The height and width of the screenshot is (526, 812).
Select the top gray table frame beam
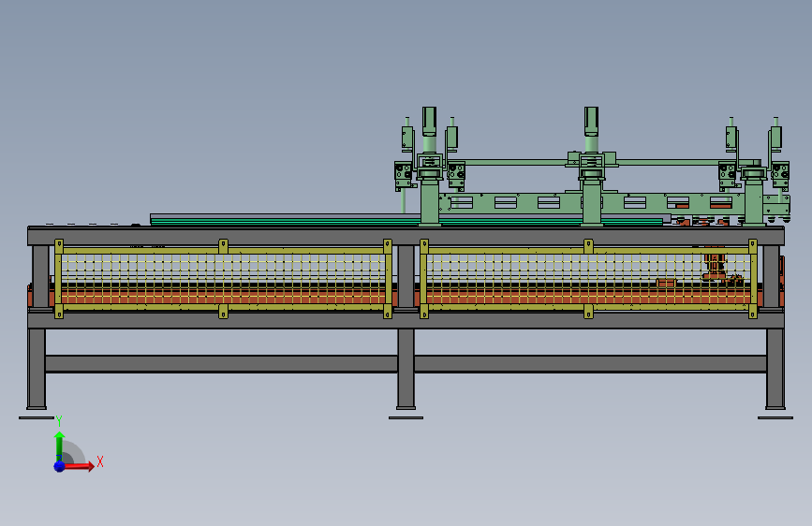tap(406, 236)
